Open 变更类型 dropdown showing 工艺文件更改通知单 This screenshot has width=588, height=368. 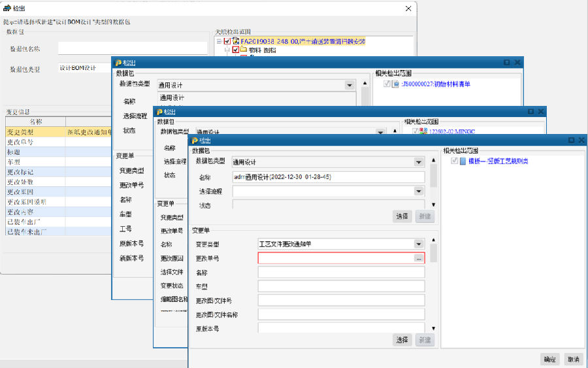coord(418,244)
